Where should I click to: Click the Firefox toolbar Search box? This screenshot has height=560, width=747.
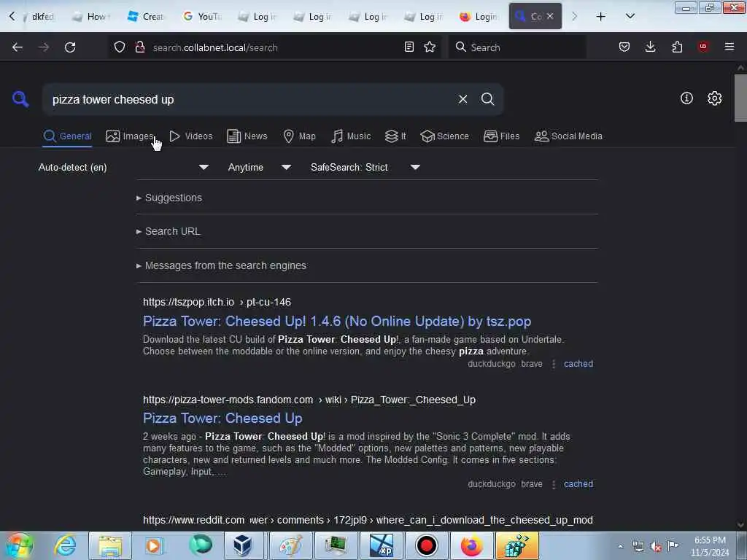(x=517, y=47)
